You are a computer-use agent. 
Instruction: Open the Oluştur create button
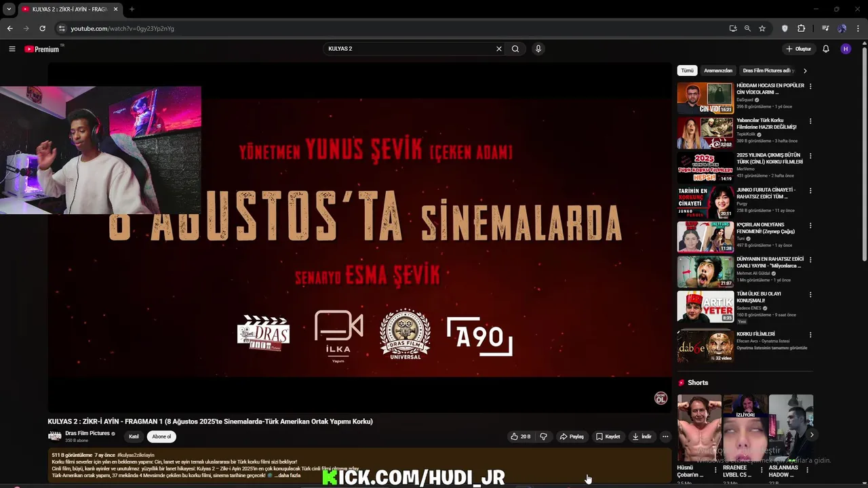coord(799,49)
